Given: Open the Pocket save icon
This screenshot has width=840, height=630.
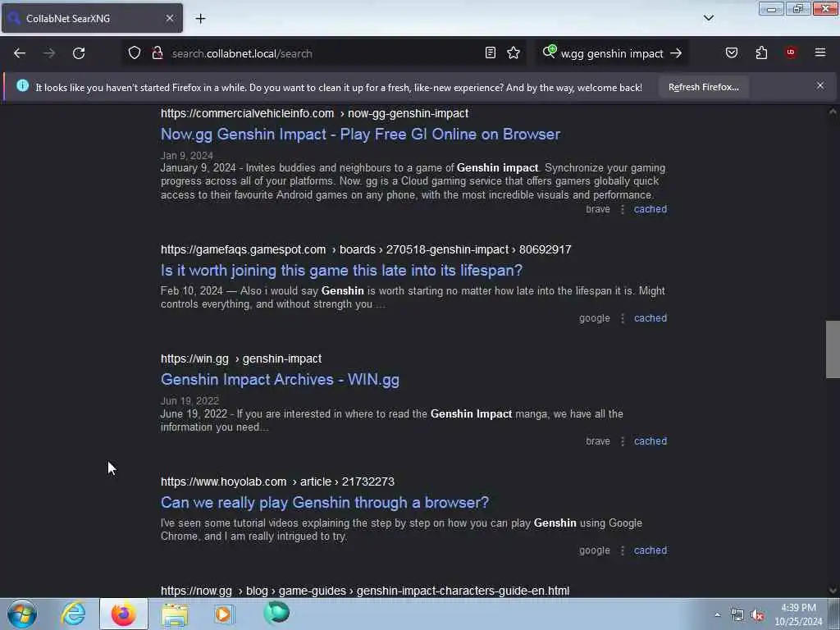Looking at the screenshot, I should click(x=732, y=53).
